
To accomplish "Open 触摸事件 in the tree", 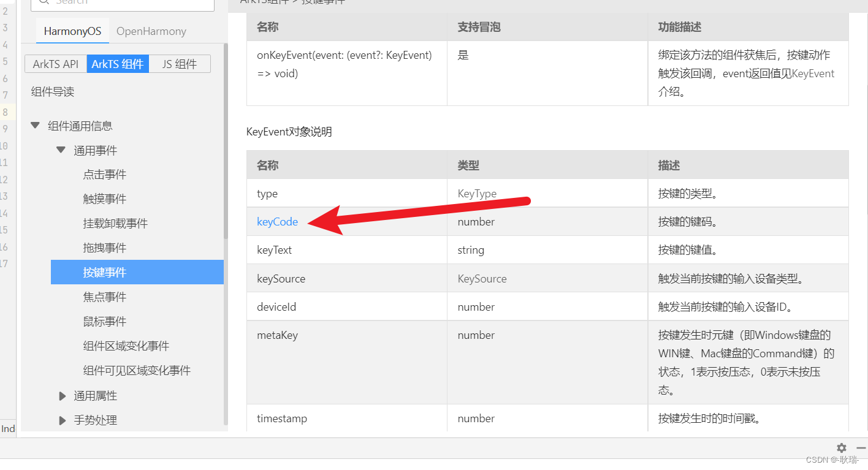I will click(x=105, y=199).
